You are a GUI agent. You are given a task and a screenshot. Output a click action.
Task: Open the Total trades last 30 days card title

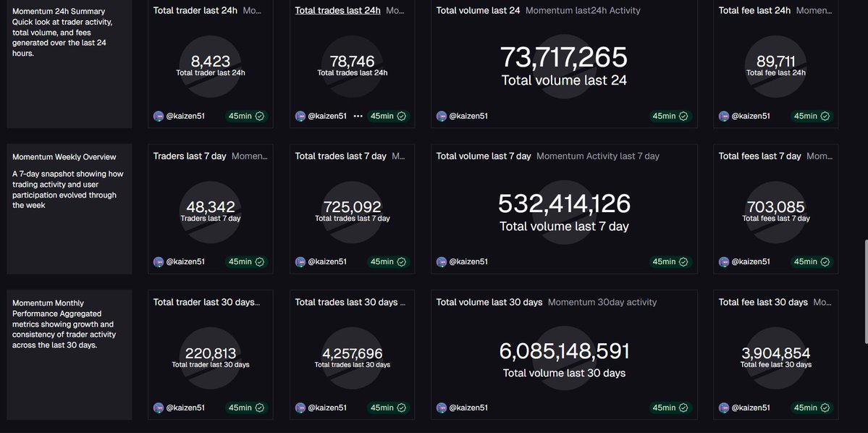[347, 303]
